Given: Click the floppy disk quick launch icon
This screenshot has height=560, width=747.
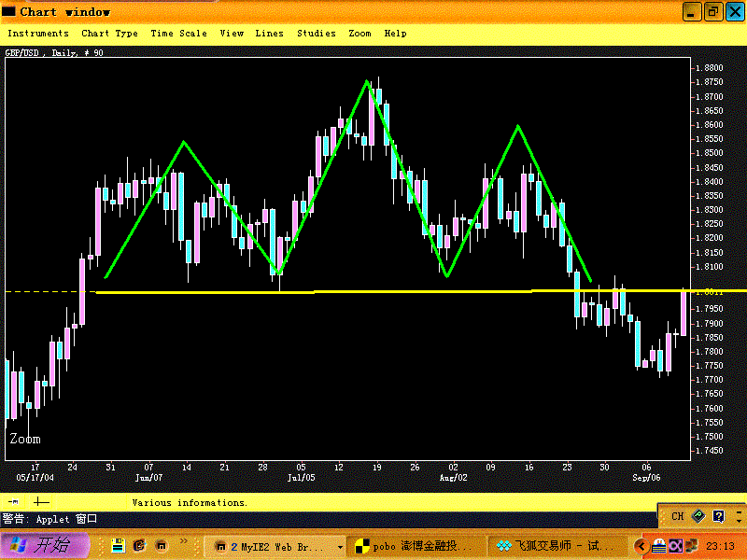Looking at the screenshot, I should 118,546.
